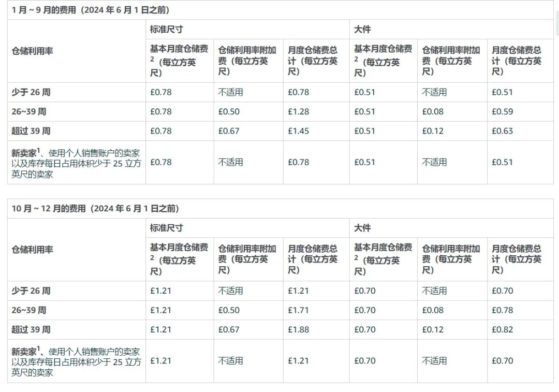Click 标准尺寸 '仓储利用率附加费' header in 1月~9月 table
Screen dimensions: 559x392
point(247,61)
